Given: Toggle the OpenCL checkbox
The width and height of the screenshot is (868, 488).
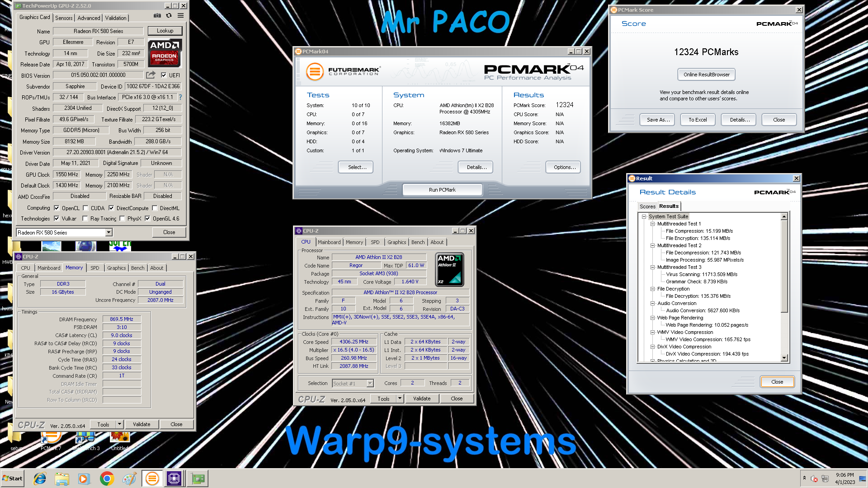Looking at the screenshot, I should point(57,208).
